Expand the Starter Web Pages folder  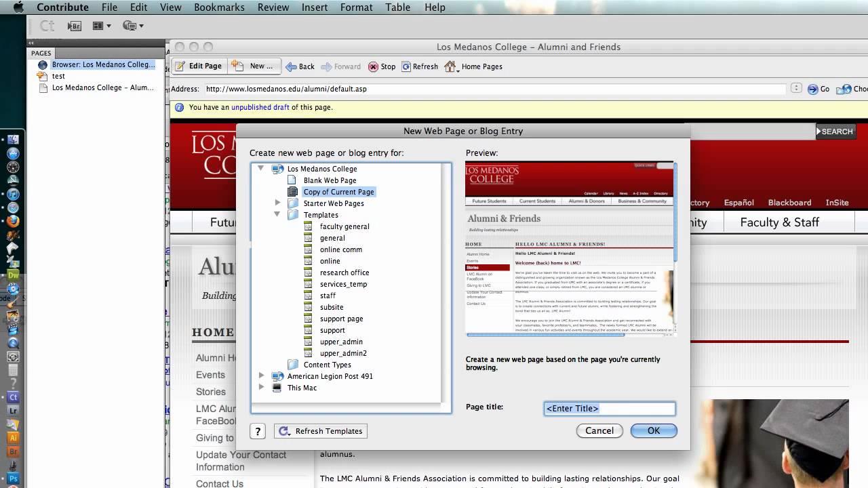(277, 203)
